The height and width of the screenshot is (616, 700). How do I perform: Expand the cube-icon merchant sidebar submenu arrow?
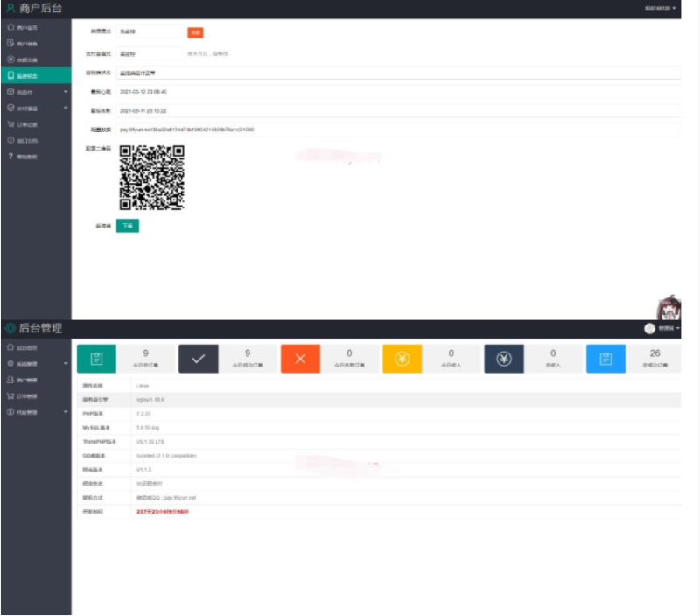[66, 92]
